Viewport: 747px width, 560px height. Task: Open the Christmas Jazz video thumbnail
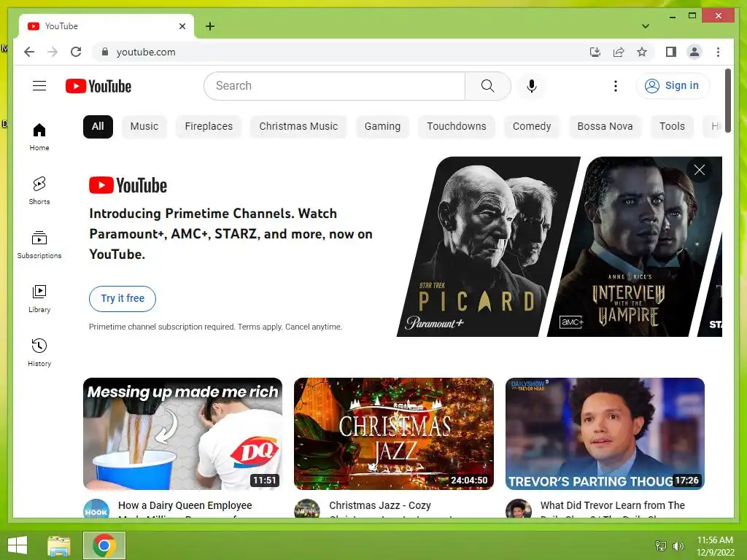[x=393, y=433]
